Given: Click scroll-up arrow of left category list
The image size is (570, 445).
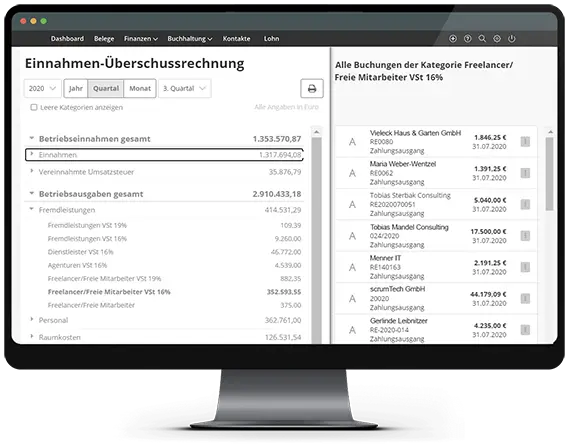Looking at the screenshot, I should (x=316, y=132).
